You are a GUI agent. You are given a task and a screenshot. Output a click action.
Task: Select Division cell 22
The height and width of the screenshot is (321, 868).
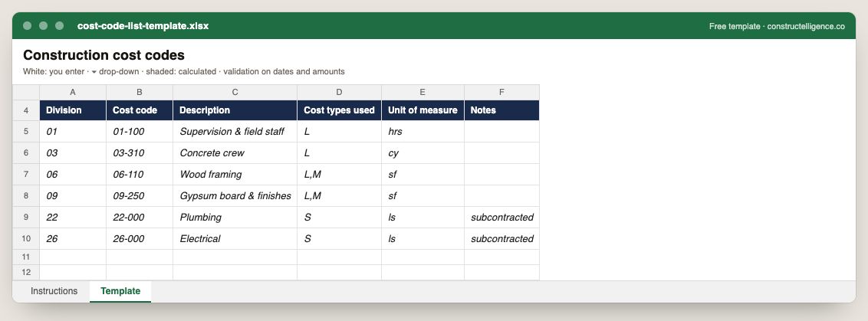point(73,218)
